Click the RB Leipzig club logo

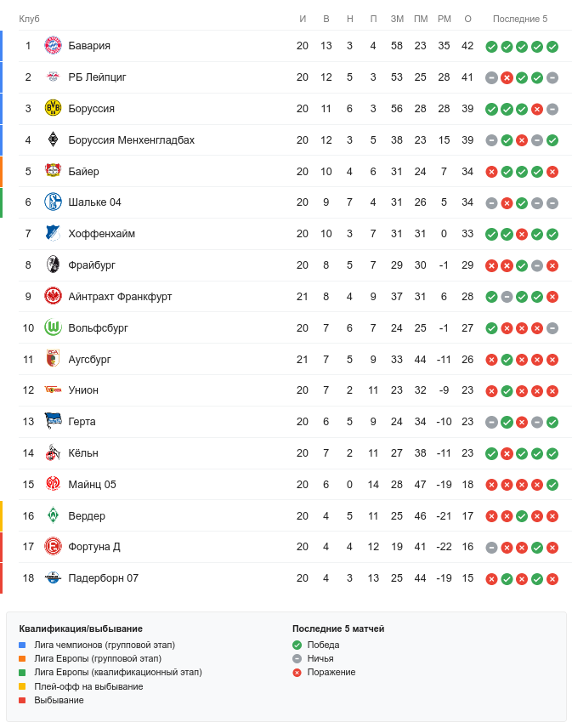click(54, 77)
